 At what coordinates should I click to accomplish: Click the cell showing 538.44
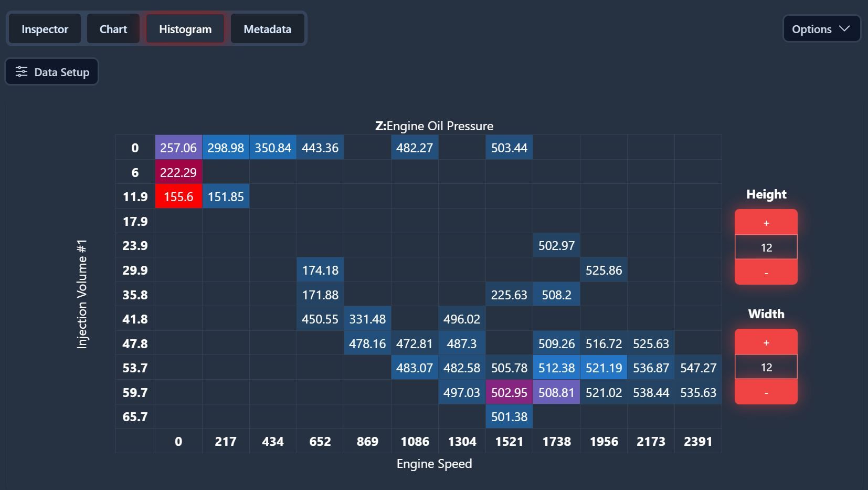[651, 392]
